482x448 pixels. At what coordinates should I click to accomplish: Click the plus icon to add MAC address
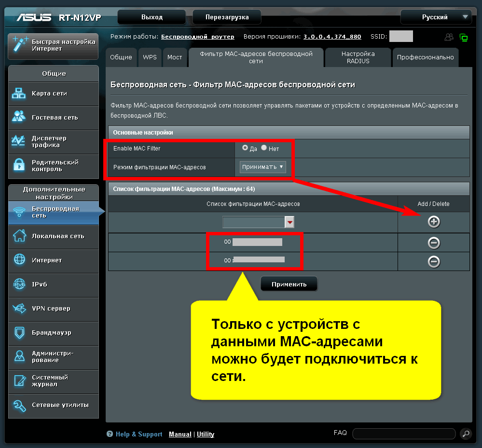point(434,222)
